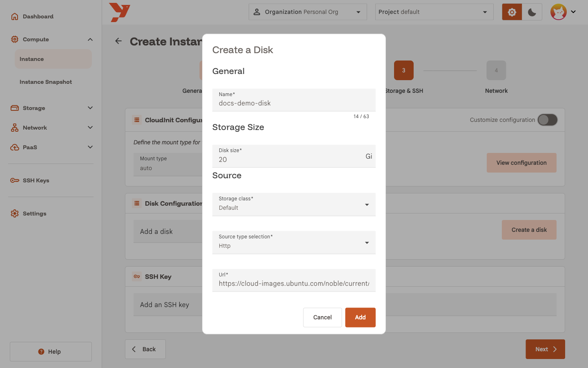Open the Storage class dropdown

coord(294,204)
